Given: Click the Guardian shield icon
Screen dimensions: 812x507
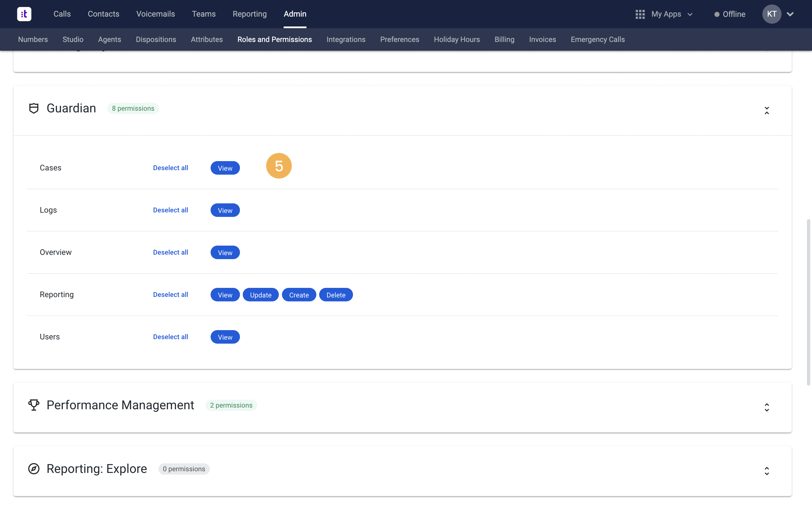Looking at the screenshot, I should coord(34,108).
